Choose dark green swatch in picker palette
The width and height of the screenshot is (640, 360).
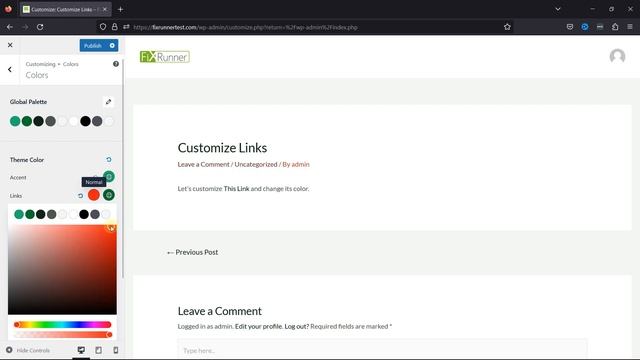pyautogui.click(x=30, y=214)
